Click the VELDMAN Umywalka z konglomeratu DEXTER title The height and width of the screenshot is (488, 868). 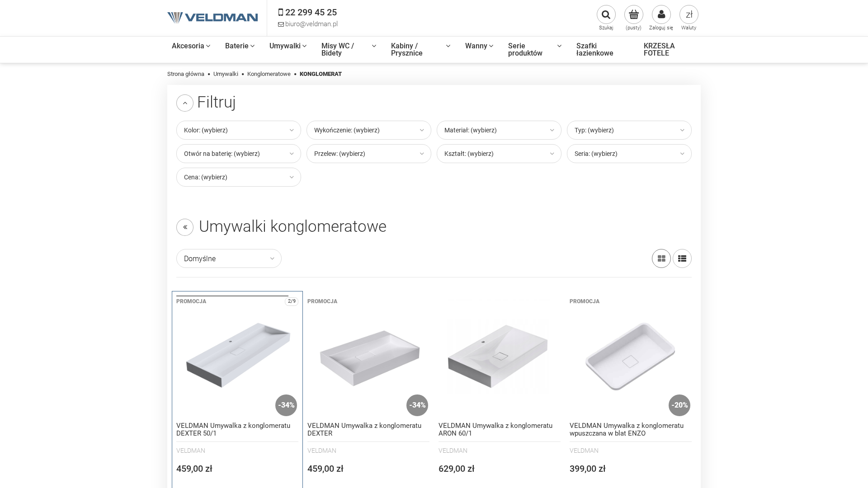click(x=364, y=429)
